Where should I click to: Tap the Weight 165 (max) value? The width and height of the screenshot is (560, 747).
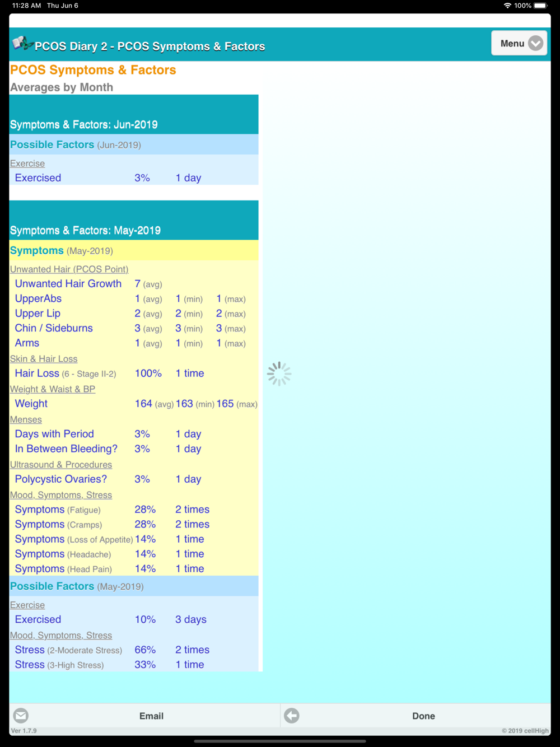click(x=237, y=404)
